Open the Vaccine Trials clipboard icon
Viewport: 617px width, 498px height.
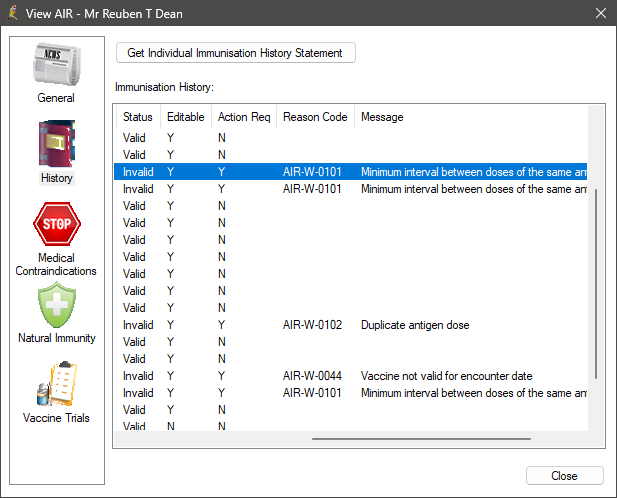[56, 384]
